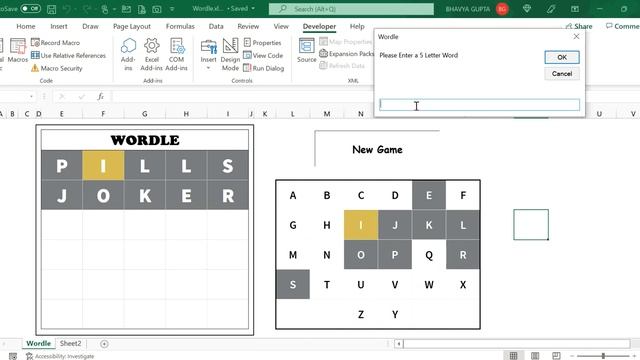Screen dimensions: 640x360
Task: Open the Page Layout tab
Action: 132,26
